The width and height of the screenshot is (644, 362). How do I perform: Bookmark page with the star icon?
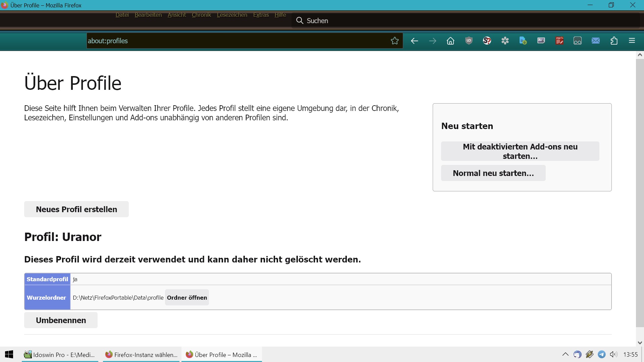tap(394, 41)
